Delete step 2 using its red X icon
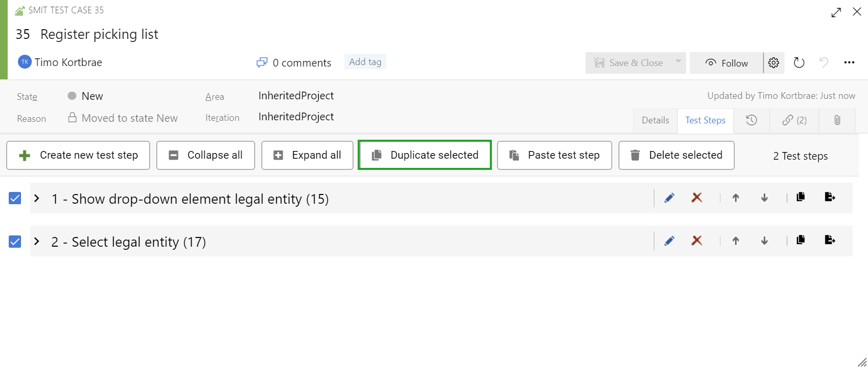The height and width of the screenshot is (368, 868). click(x=697, y=241)
